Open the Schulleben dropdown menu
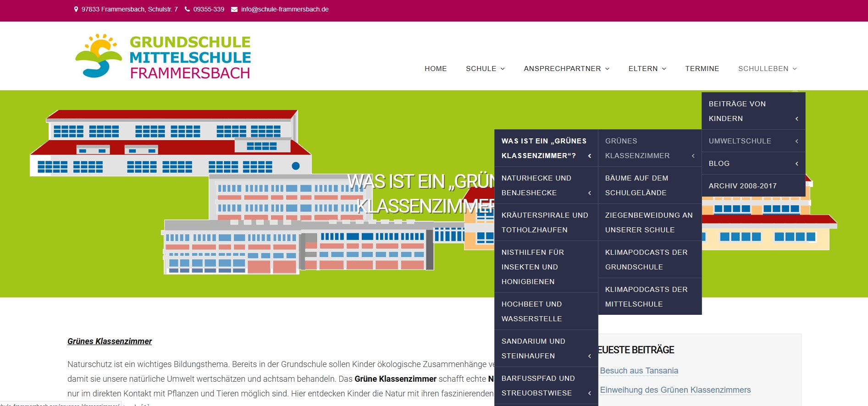Screen dimensions: 868x406 pyautogui.click(x=767, y=69)
